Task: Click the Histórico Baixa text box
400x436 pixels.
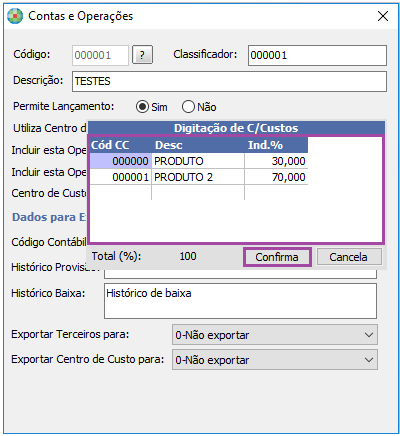Action: click(240, 301)
